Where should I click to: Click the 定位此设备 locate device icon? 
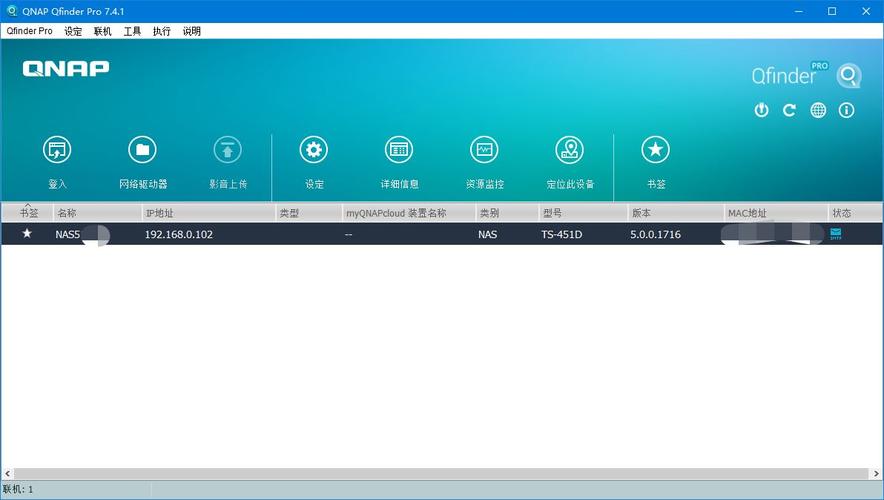pos(569,150)
